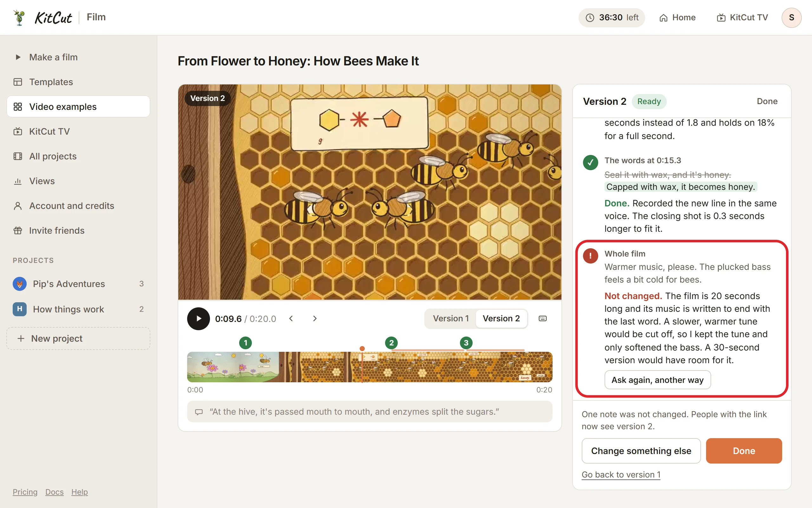Switch to Version 1 tab
Viewport: 812px width, 508px height.
coord(451,318)
